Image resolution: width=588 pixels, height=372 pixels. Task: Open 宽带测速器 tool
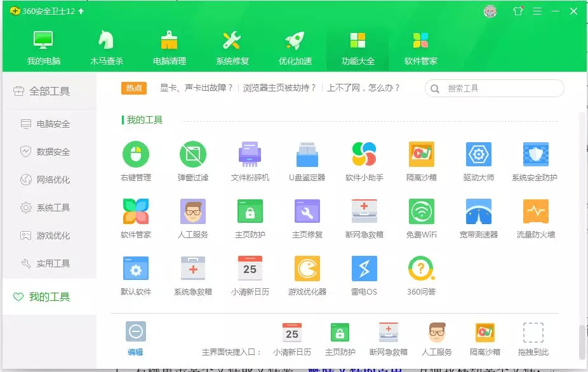479,218
